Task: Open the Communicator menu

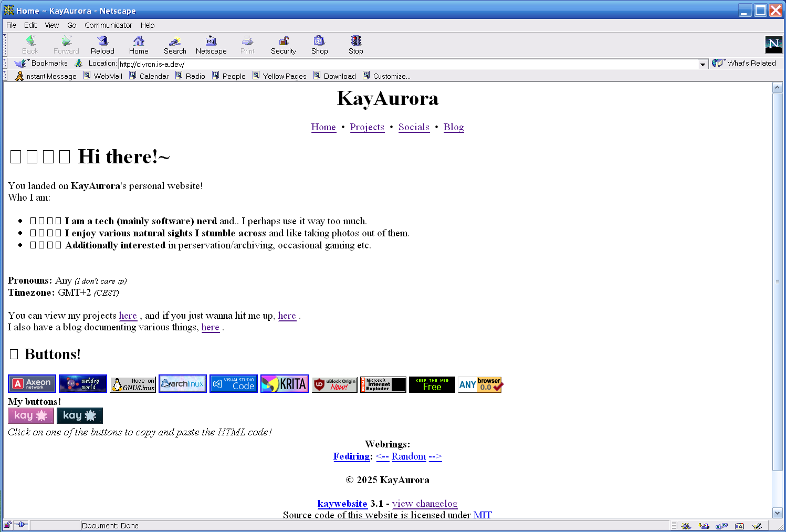Action: click(x=108, y=25)
